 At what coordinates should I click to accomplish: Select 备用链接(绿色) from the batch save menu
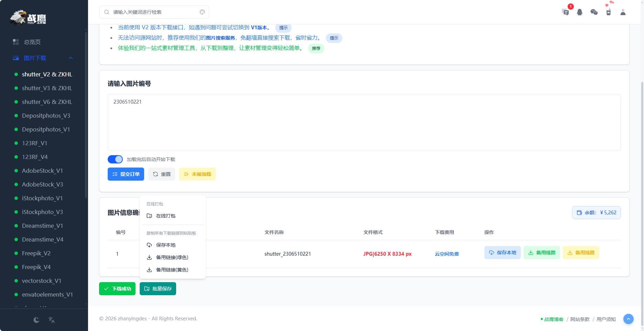[x=171, y=257]
